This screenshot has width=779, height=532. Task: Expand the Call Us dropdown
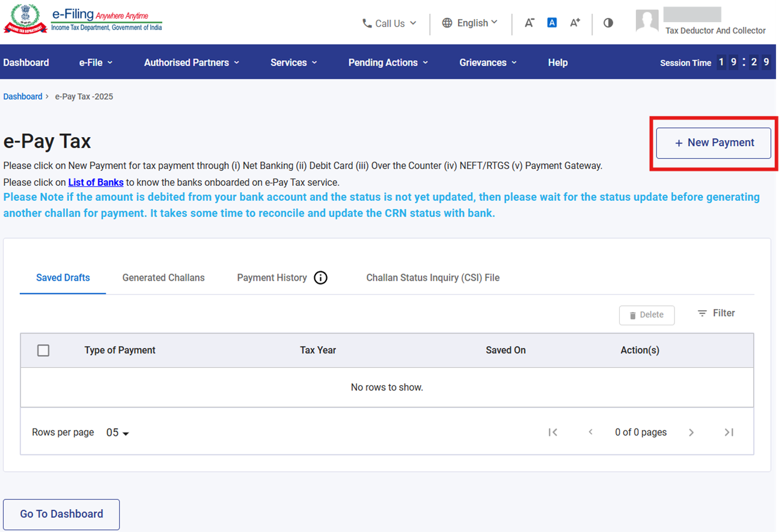coord(389,23)
